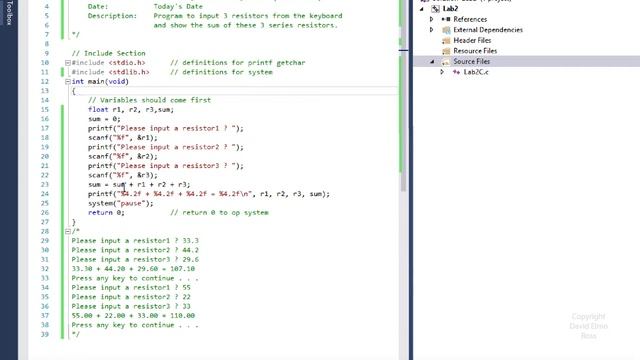Click '// Variables should come first' comment
Screen dimensions: 640x360
[x=149, y=100]
